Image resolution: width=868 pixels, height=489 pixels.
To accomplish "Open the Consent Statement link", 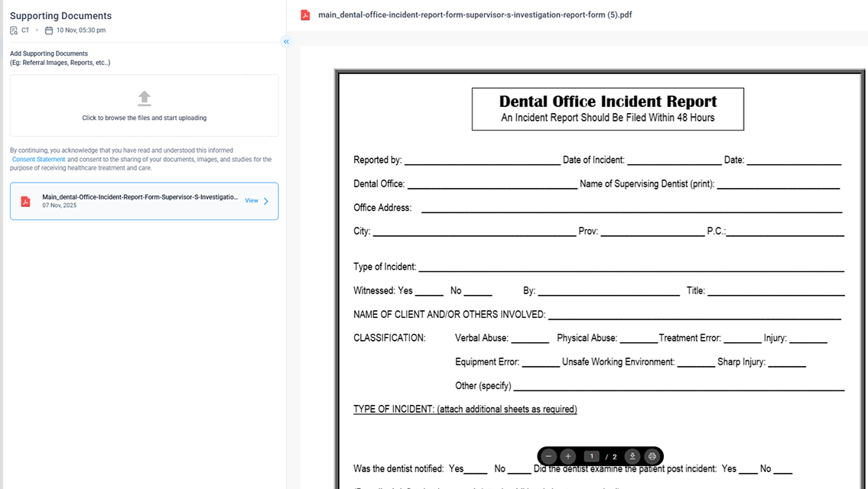I will (x=39, y=160).
